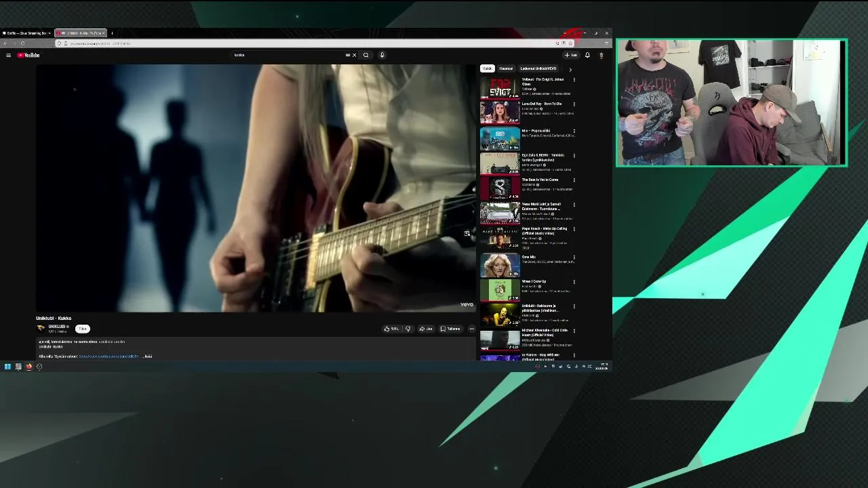Clear the YouTube search field text
This screenshot has width=868, height=488.
coord(354,55)
